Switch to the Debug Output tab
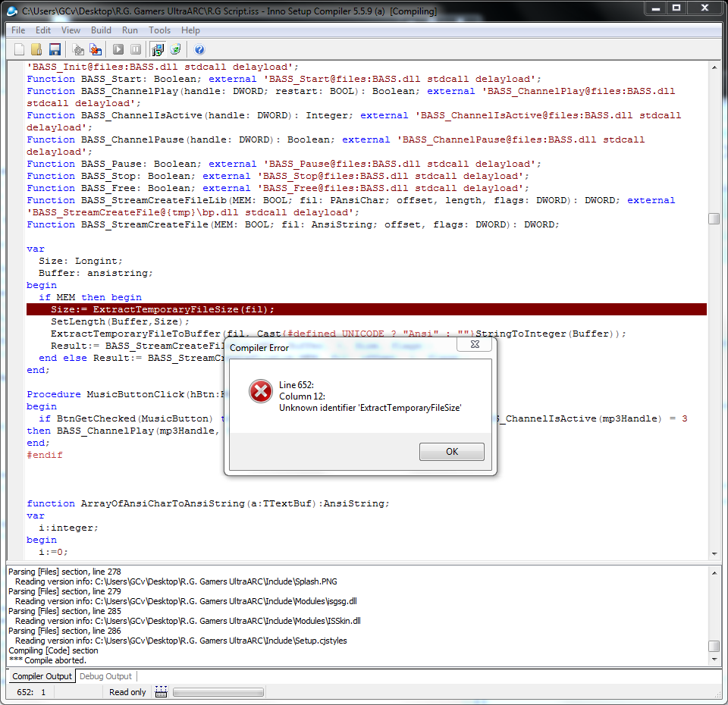The image size is (728, 705). click(x=105, y=676)
